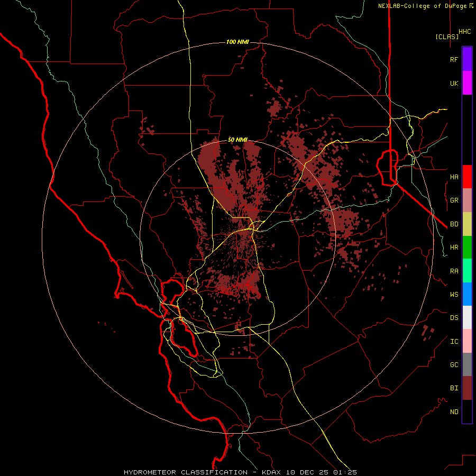Screen dimensions: 476x476
Task: Click the IC light pink legend swatch
Action: pos(467,341)
